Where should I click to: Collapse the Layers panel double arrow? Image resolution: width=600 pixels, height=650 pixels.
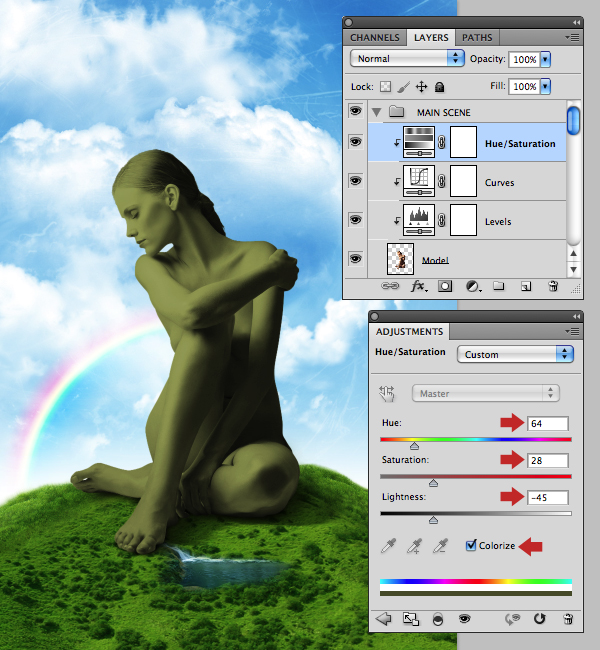576,22
